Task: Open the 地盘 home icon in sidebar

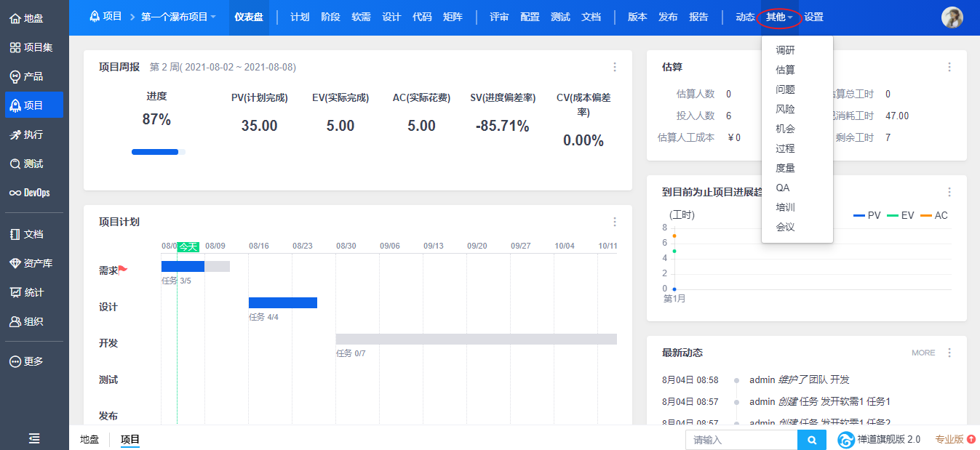Action: [15, 18]
